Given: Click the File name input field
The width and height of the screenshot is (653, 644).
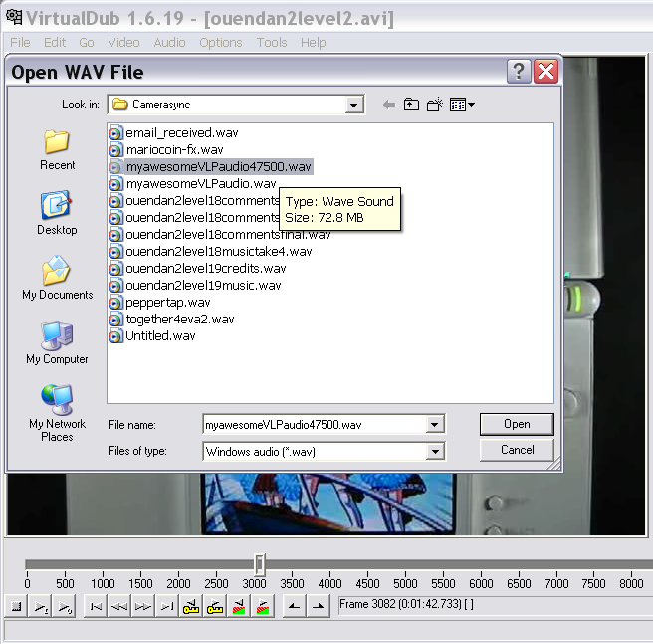Looking at the screenshot, I should (x=316, y=425).
